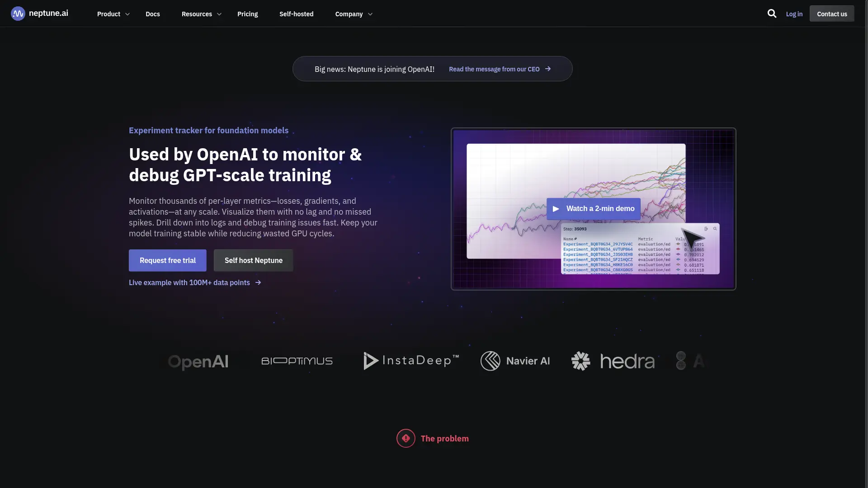868x488 pixels.
Task: Click Request free trial button
Action: 168,260
